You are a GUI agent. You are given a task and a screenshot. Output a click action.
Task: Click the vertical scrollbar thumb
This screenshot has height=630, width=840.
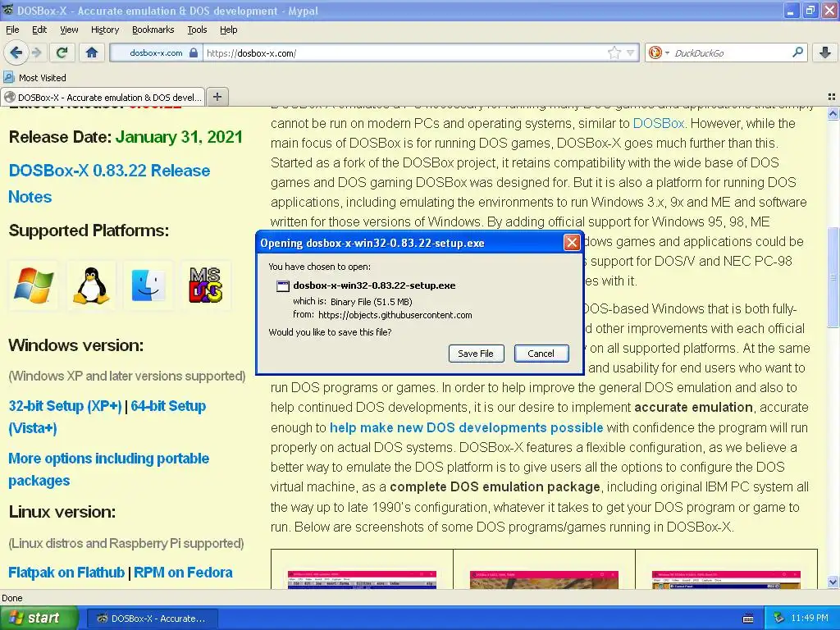[x=833, y=277]
